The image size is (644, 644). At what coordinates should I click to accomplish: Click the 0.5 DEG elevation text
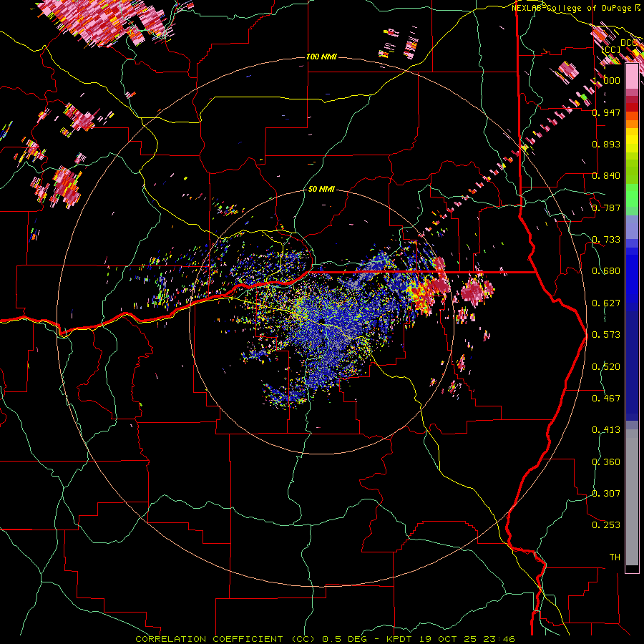point(344,639)
